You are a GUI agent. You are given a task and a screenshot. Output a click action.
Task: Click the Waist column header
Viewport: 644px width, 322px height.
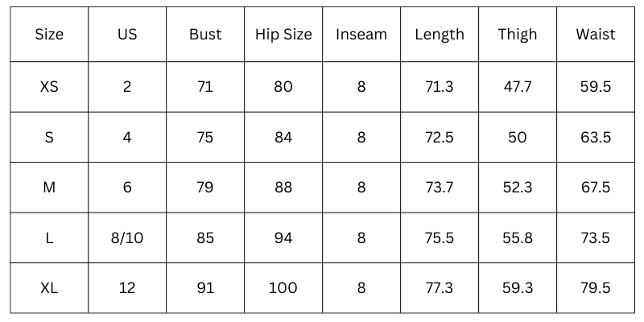tap(596, 35)
